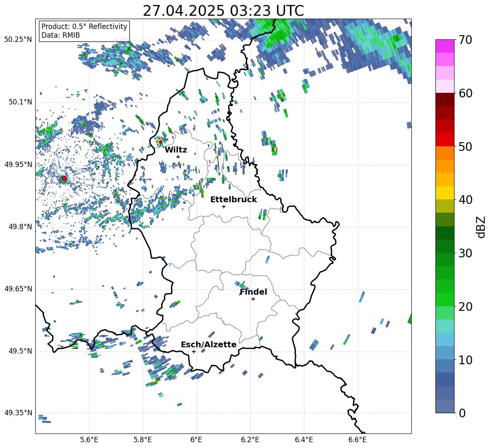
Task: Click the Findel station cross marker
Action: 253,299
